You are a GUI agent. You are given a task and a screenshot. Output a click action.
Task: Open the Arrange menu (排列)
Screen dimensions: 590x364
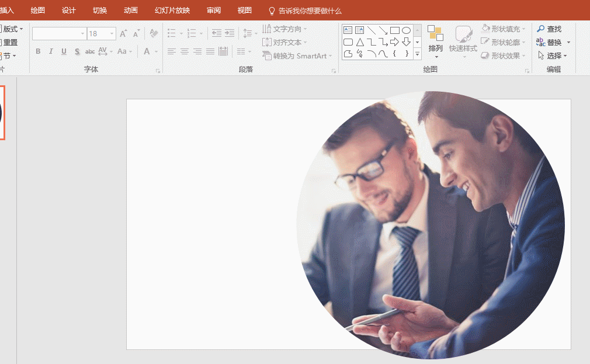click(x=435, y=42)
